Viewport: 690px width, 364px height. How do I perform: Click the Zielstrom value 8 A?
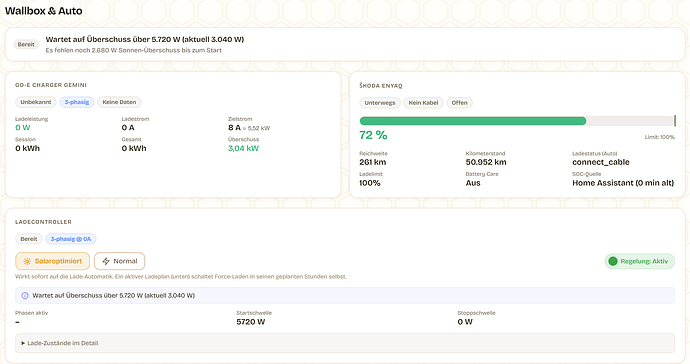pyautogui.click(x=234, y=128)
